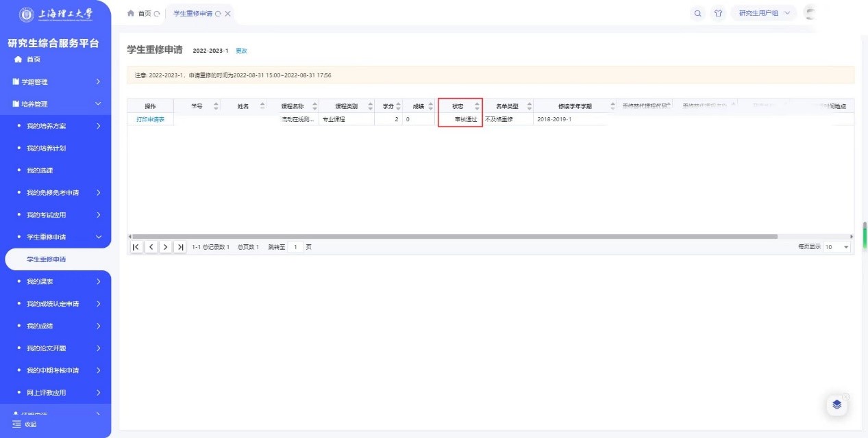The height and width of the screenshot is (438, 868).
Task: Click the 更改 semester link
Action: click(241, 51)
